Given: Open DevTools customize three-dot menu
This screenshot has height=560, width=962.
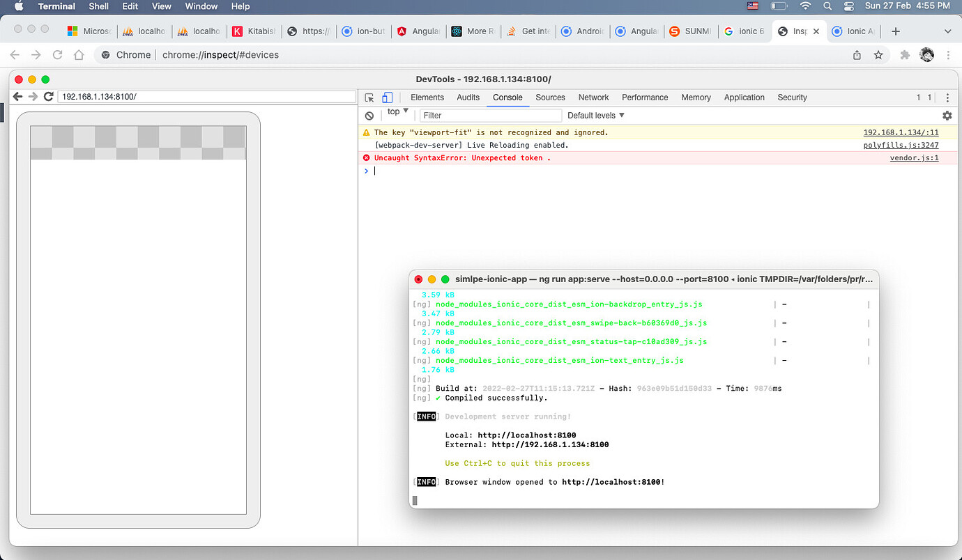Looking at the screenshot, I should click(x=947, y=98).
